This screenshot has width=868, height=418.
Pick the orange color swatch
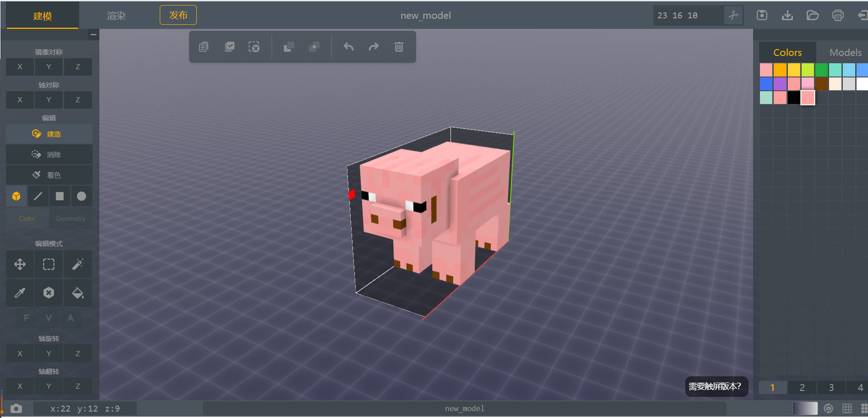pyautogui.click(x=780, y=70)
